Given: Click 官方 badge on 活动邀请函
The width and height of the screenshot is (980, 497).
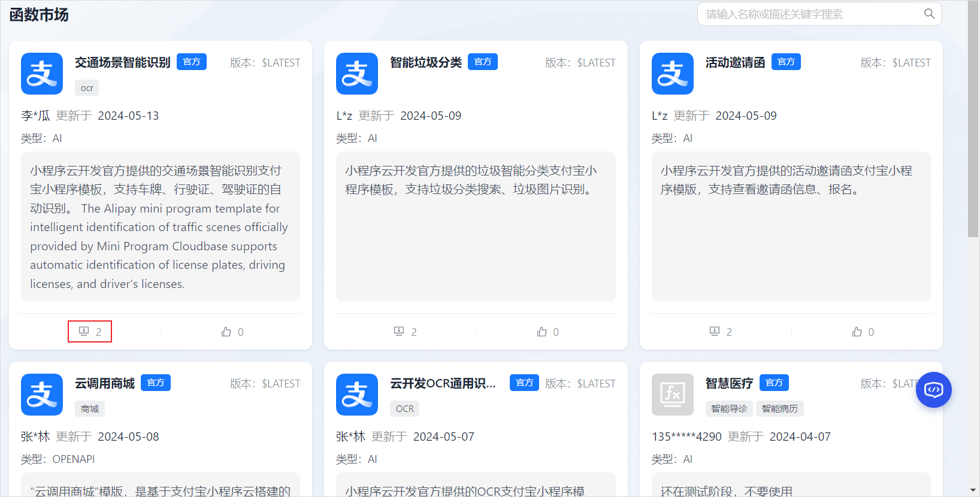Looking at the screenshot, I should pyautogui.click(x=786, y=62).
